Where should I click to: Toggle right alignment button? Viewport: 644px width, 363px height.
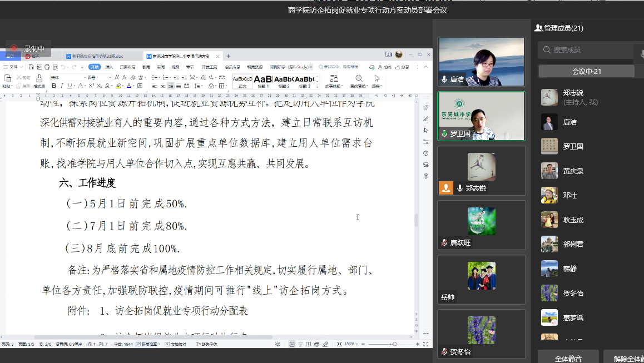click(x=170, y=86)
